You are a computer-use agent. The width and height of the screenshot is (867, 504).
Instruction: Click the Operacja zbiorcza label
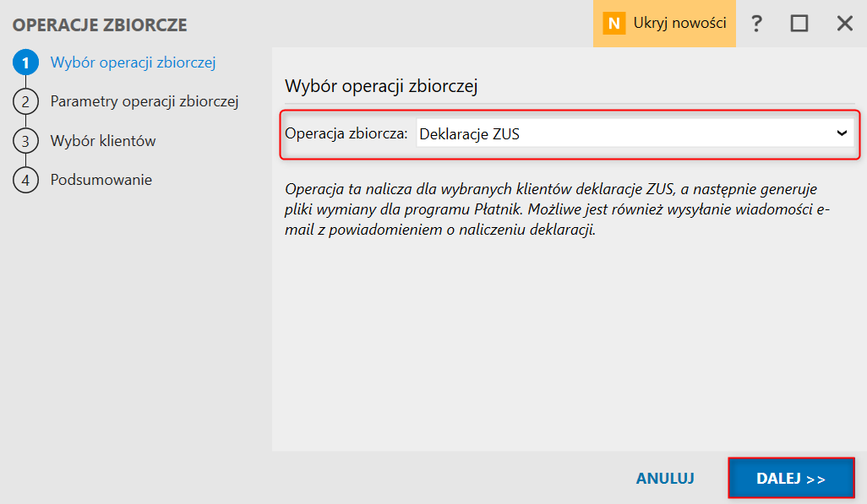[x=346, y=133]
